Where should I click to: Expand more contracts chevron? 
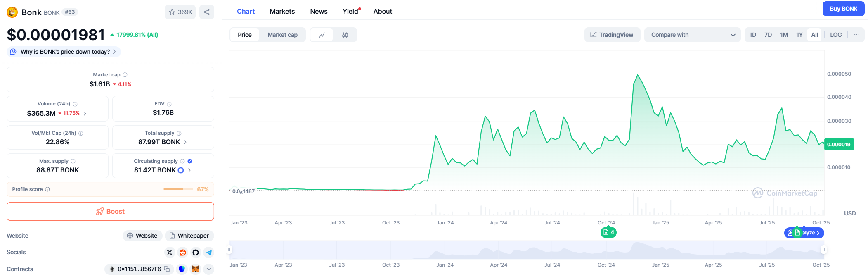209,269
